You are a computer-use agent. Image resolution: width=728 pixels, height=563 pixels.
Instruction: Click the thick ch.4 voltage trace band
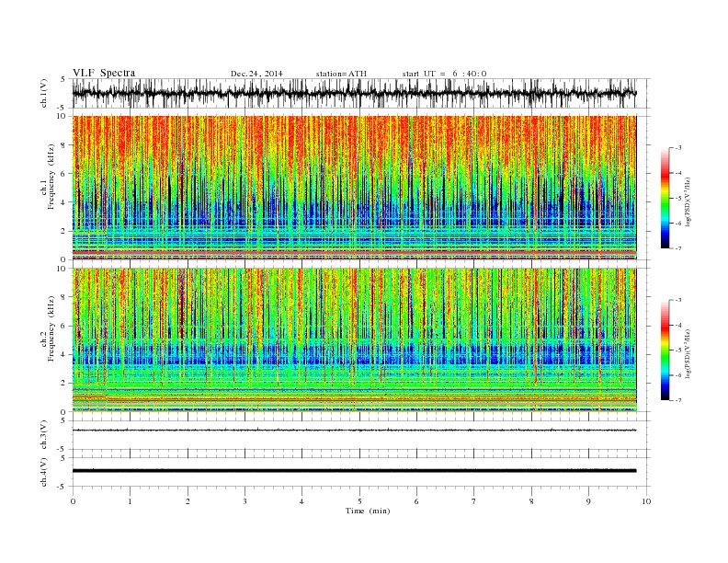(x=354, y=471)
